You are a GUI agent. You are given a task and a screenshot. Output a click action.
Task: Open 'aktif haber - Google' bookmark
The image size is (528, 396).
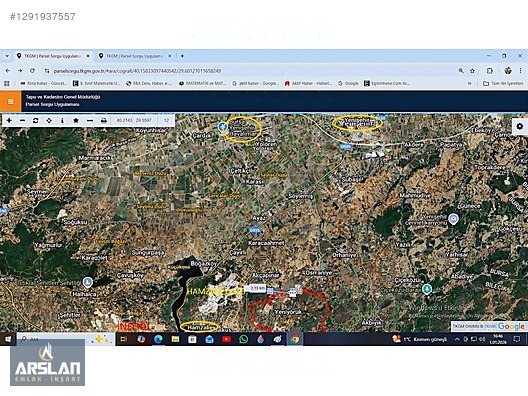[x=255, y=83]
